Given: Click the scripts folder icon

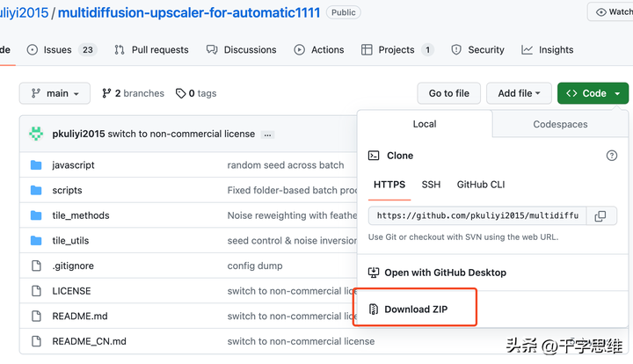Looking at the screenshot, I should pos(36,190).
